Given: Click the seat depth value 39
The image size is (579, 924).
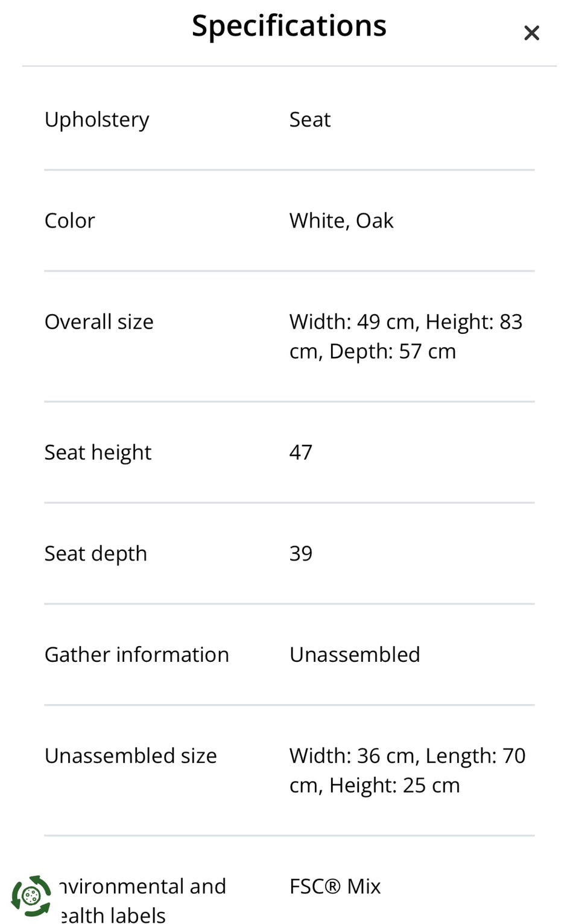Looking at the screenshot, I should click(301, 553).
